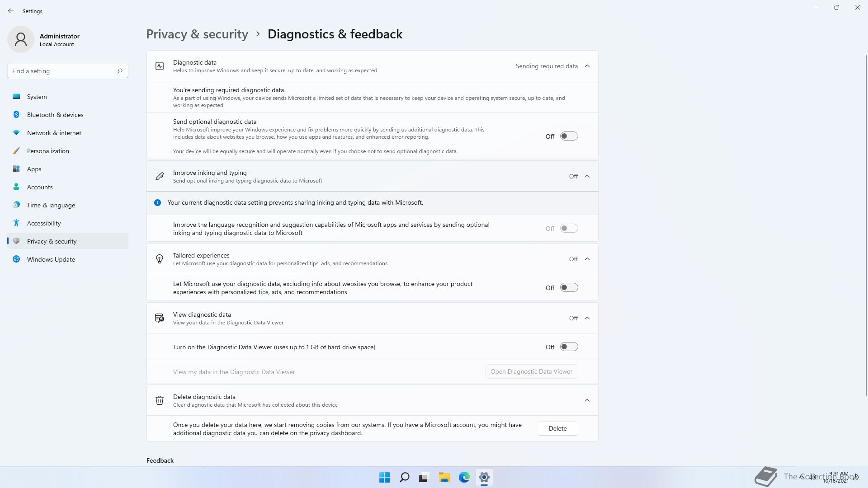Screen dimensions: 868x488
Task: Collapse the Delete diagnostic data section
Action: tap(587, 400)
